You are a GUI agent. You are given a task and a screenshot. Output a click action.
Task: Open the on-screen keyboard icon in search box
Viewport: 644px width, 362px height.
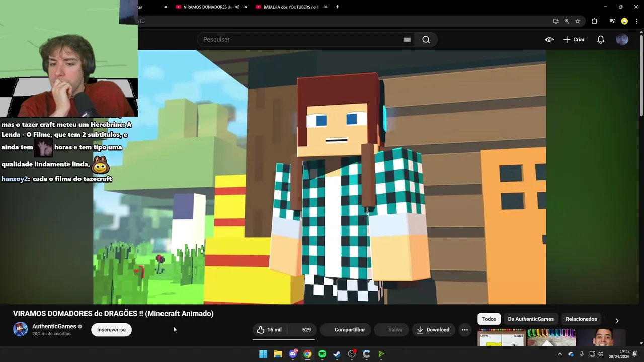(x=407, y=40)
